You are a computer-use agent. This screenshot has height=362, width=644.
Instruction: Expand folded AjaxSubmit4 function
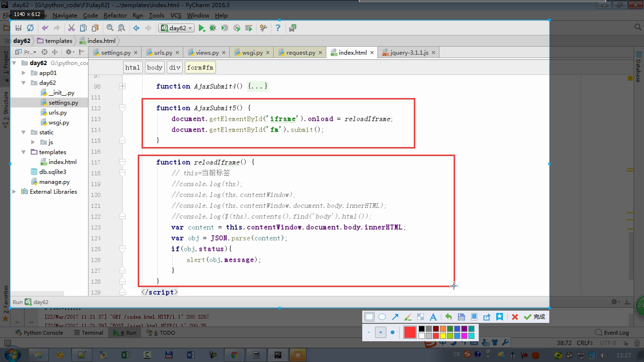tap(122, 86)
